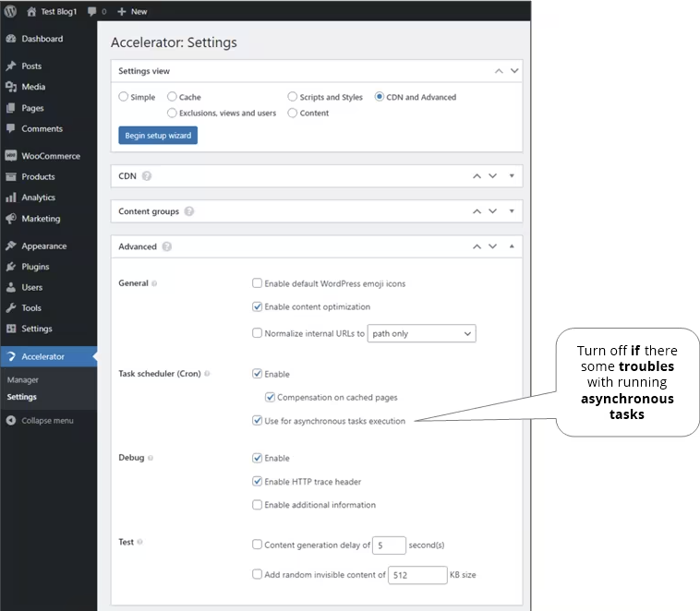This screenshot has height=611, width=700.
Task: Click the Begin setup wizard button
Action: tap(158, 136)
